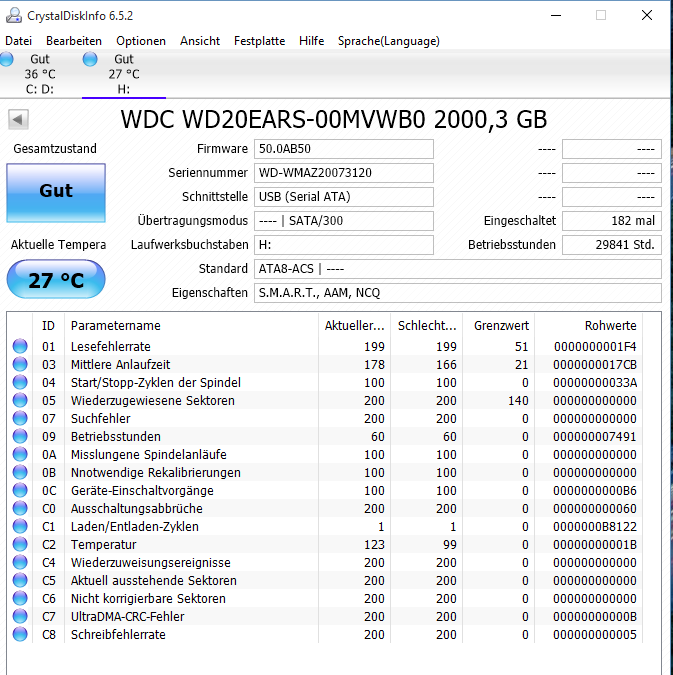
Task: Click the Gesamtzustand label
Action: point(55,149)
